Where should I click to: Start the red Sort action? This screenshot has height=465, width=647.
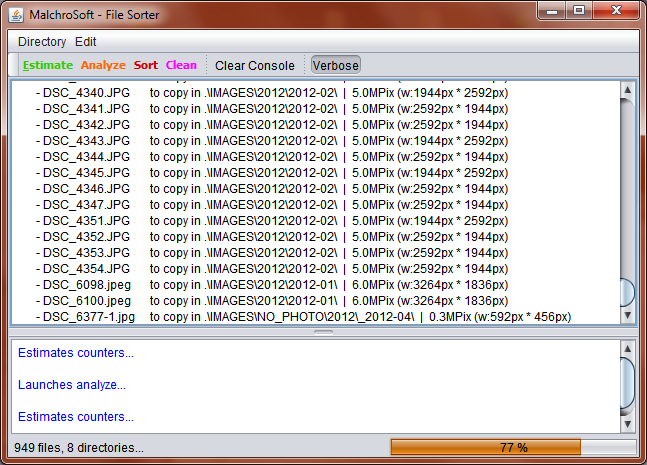[x=146, y=66]
